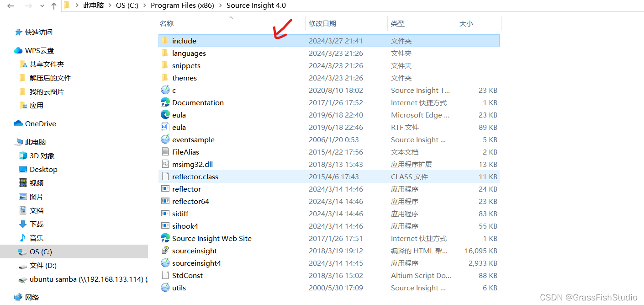This screenshot has width=644, height=305.
Task: Select the themes folder icon
Action: click(165, 78)
